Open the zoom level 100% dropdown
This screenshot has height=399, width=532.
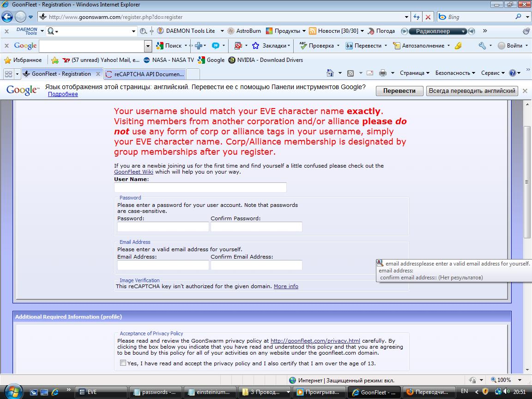coord(520,380)
